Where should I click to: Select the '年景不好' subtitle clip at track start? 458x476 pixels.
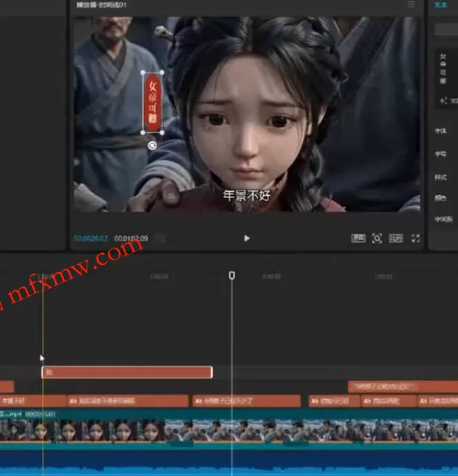[33, 401]
